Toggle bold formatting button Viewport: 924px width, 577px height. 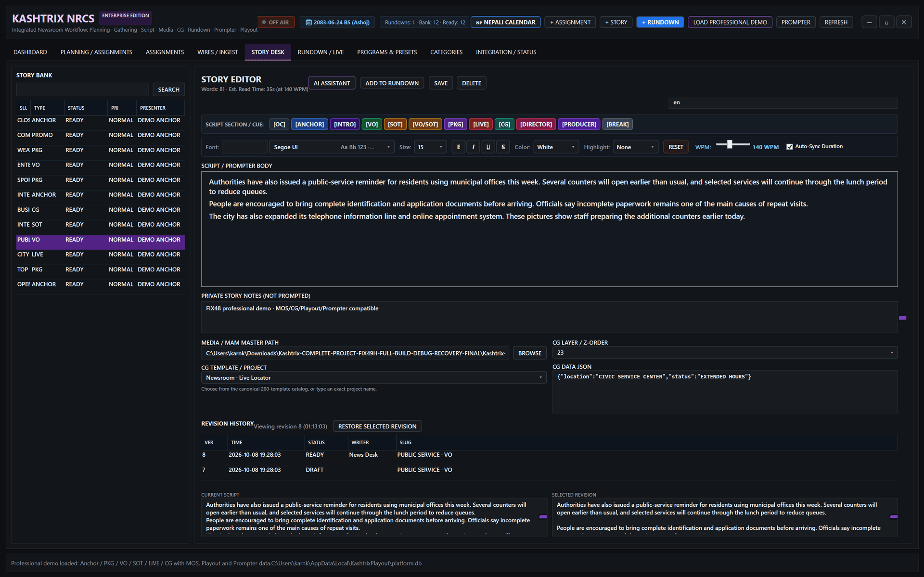tap(458, 147)
